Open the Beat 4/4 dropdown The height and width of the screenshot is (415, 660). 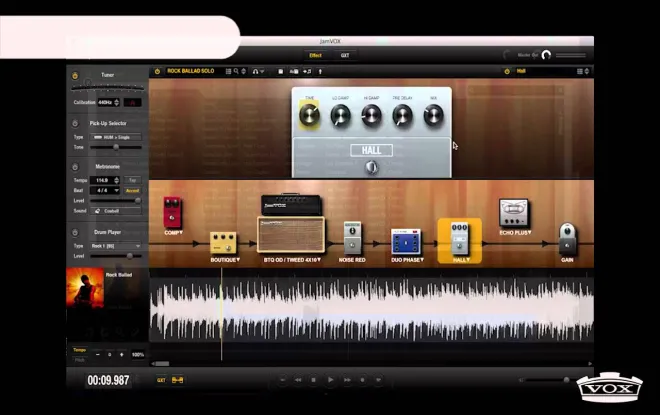pyautogui.click(x=105, y=191)
